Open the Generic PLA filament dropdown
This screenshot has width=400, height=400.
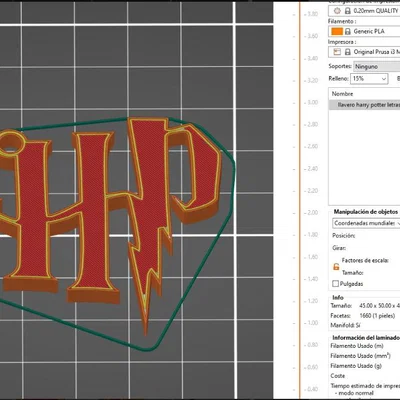pos(364,31)
